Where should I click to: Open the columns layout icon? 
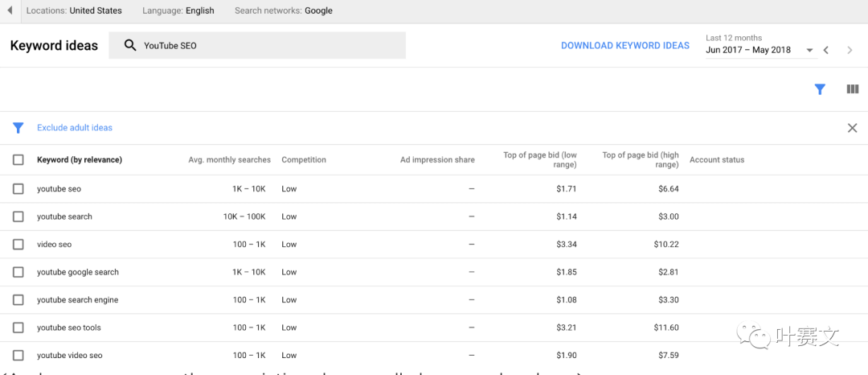(853, 89)
